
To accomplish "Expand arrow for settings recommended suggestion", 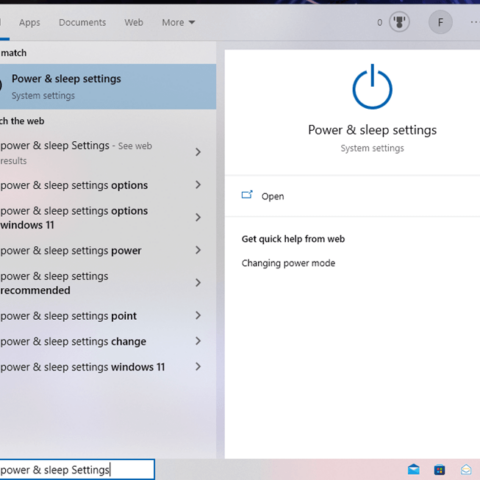I will 198,283.
